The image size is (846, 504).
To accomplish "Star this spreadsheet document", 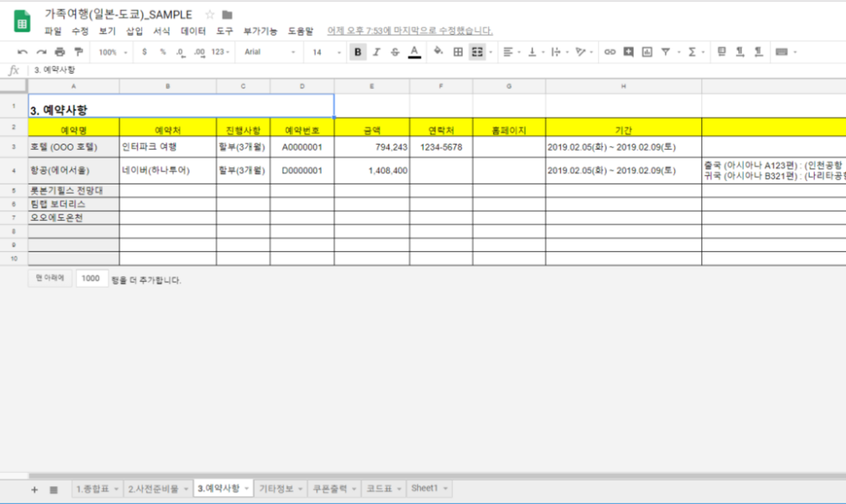I will point(210,14).
